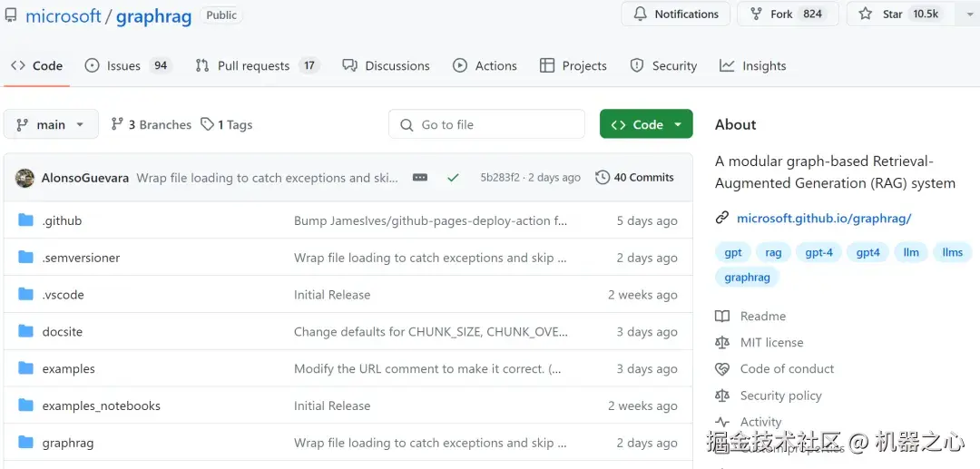The width and height of the screenshot is (980, 469).
Task: Expand the Star lists dropdown arrow
Action: click(967, 14)
